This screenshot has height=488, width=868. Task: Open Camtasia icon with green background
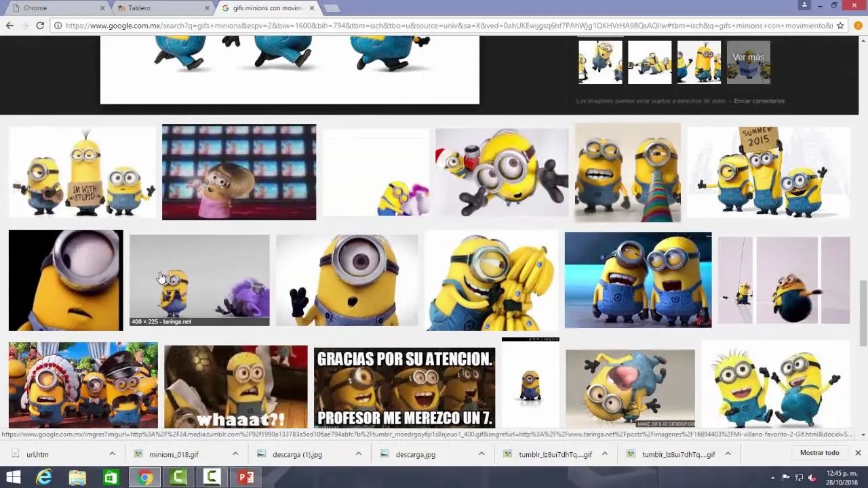(178, 477)
